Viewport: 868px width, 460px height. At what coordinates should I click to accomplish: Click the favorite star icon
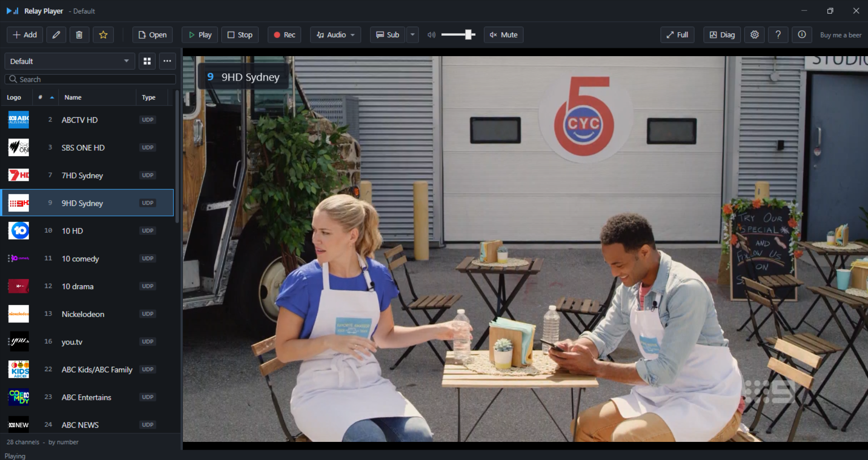(x=103, y=35)
